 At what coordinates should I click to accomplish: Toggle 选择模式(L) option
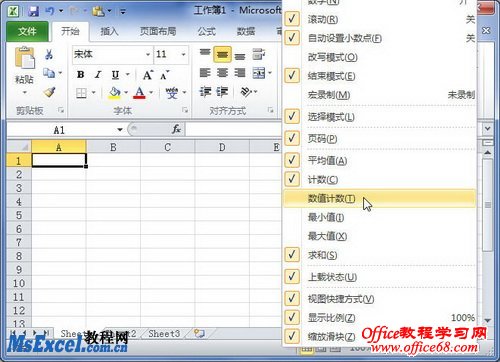pyautogui.click(x=292, y=117)
